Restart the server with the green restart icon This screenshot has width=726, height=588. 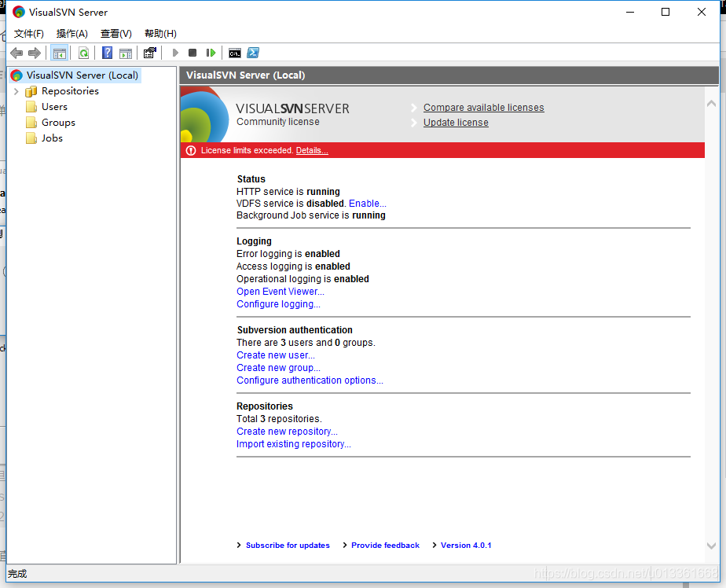click(x=211, y=53)
